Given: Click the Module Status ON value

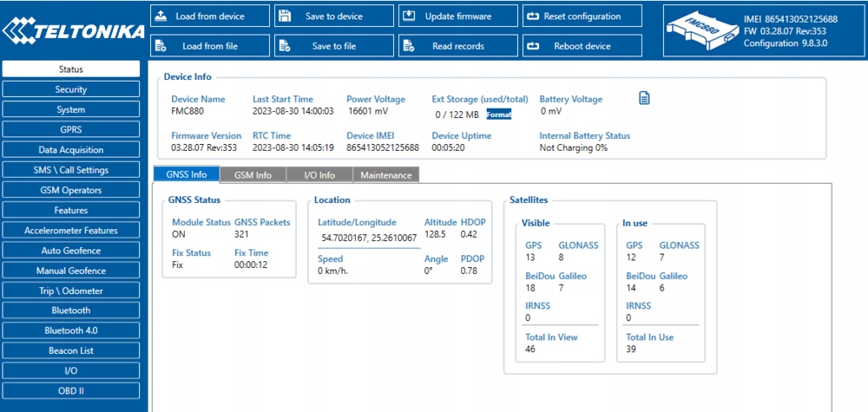Looking at the screenshot, I should tap(178, 234).
